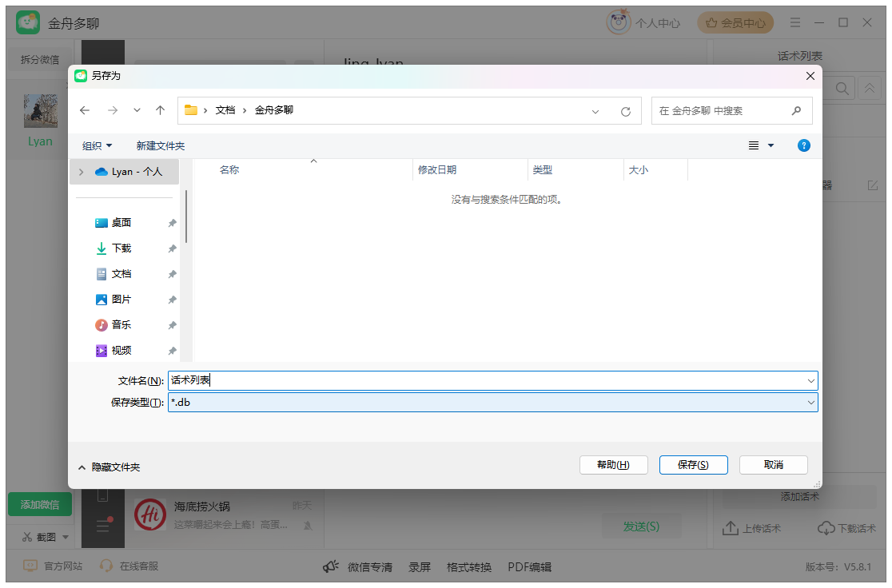Open the 保存类型 *.db combo box
The width and height of the screenshot is (892, 588).
tap(492, 402)
